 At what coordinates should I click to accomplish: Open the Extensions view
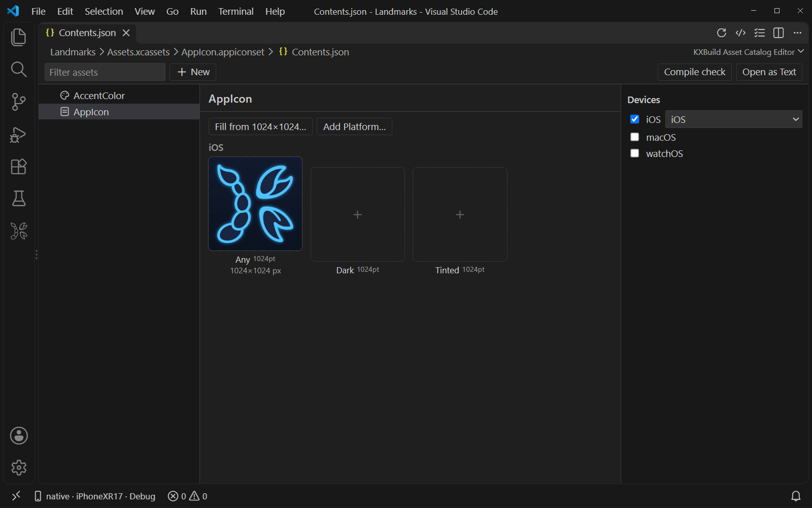[x=19, y=167]
